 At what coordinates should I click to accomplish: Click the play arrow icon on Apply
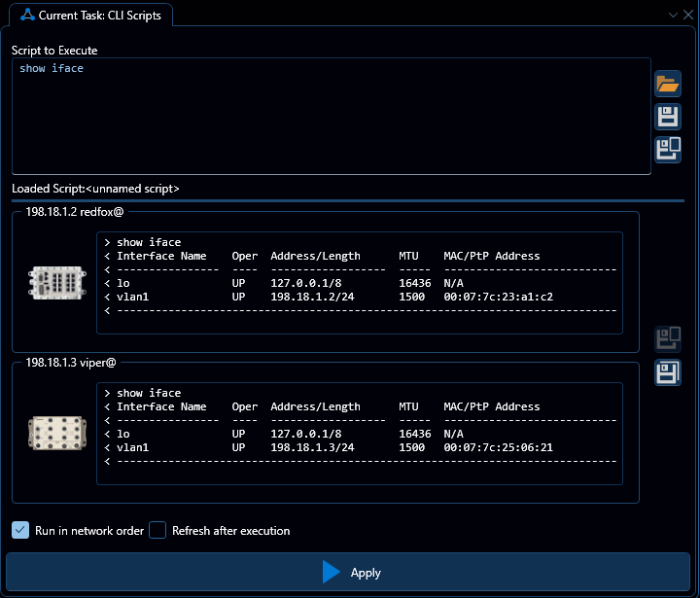point(332,573)
